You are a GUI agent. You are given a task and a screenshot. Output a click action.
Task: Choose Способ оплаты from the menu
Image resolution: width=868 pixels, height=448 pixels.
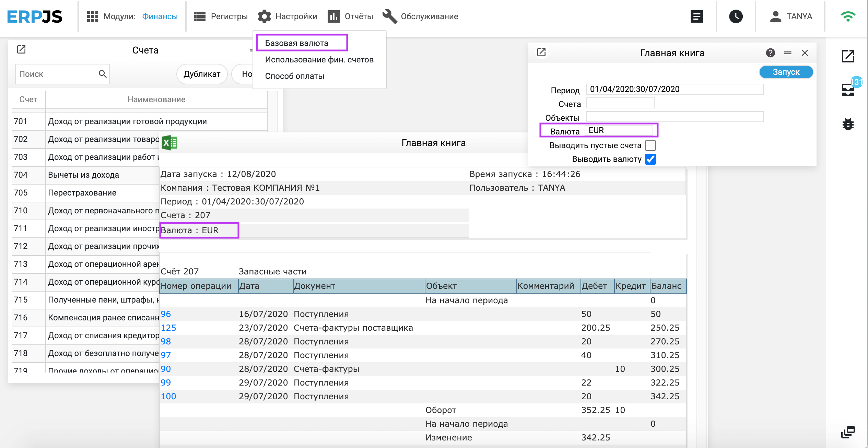(x=294, y=76)
